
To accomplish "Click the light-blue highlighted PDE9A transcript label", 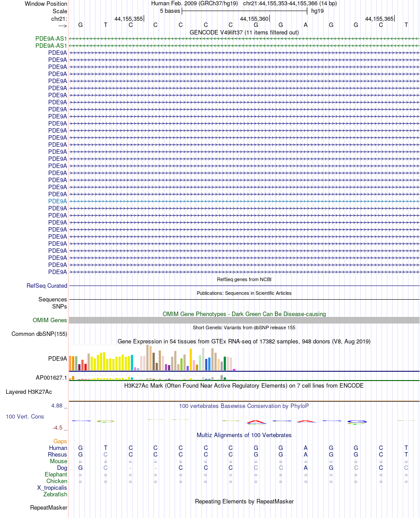I will coord(57,201).
